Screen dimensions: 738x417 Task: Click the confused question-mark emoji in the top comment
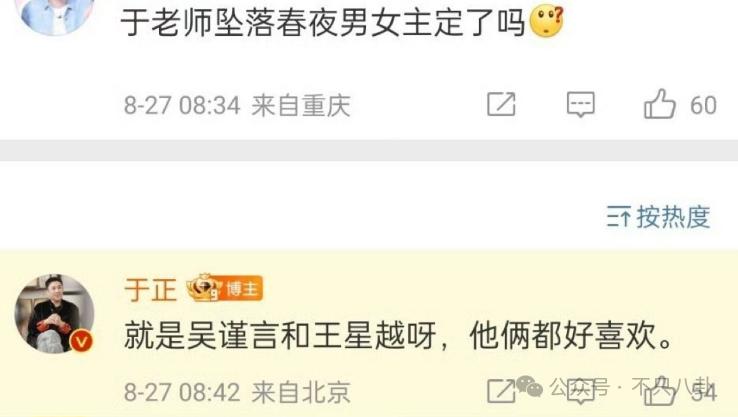pyautogui.click(x=546, y=22)
